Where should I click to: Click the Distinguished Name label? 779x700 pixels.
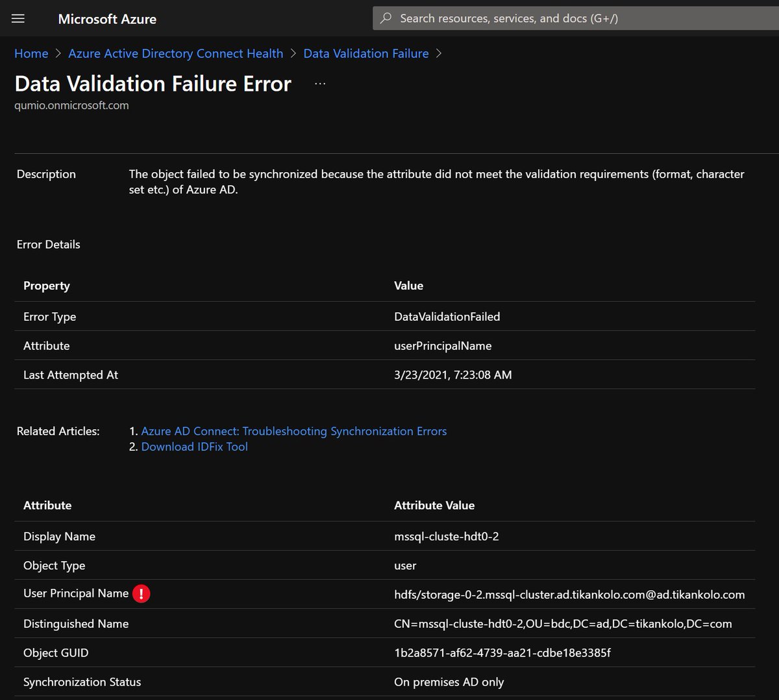click(x=76, y=623)
